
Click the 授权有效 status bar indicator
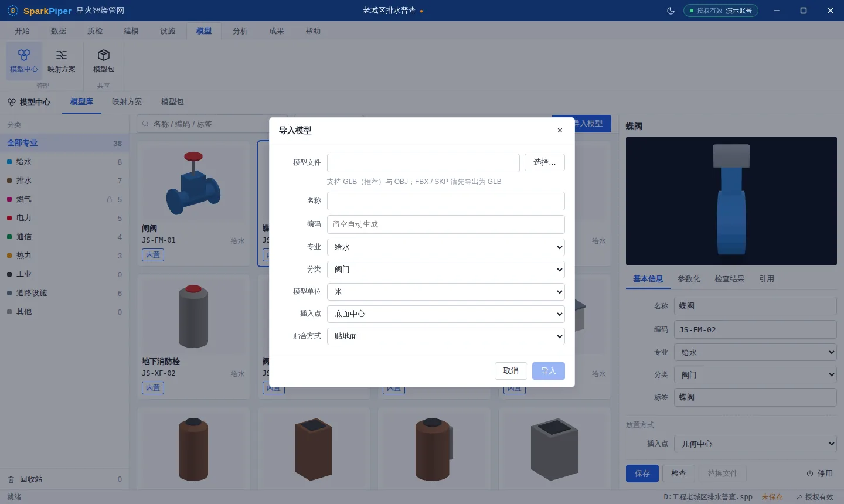click(x=814, y=497)
